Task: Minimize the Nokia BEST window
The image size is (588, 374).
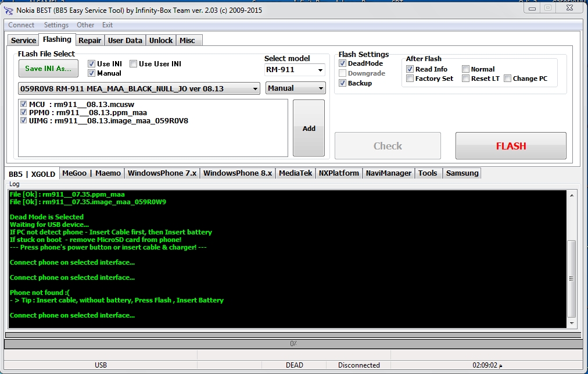Action: click(x=532, y=8)
